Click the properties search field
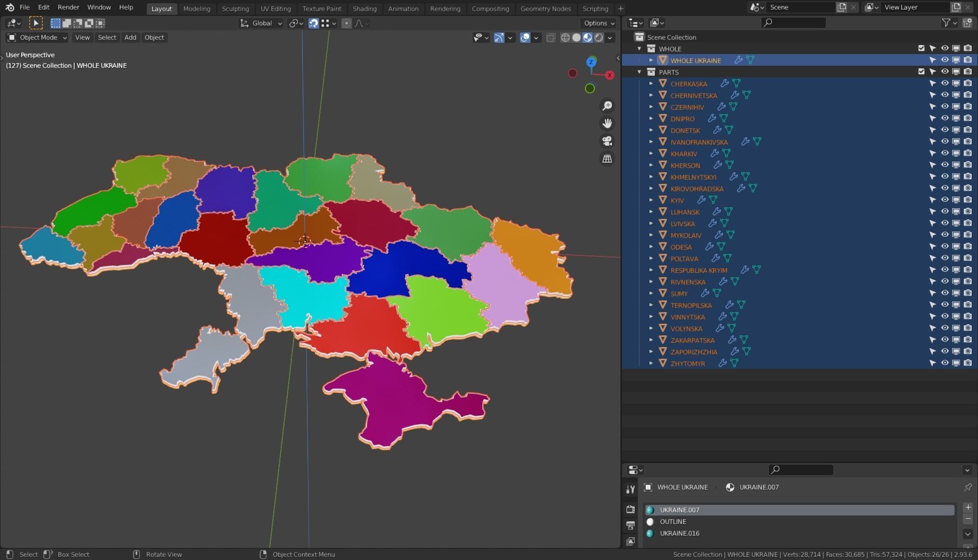Screen dimensions: 978x560 (801, 470)
